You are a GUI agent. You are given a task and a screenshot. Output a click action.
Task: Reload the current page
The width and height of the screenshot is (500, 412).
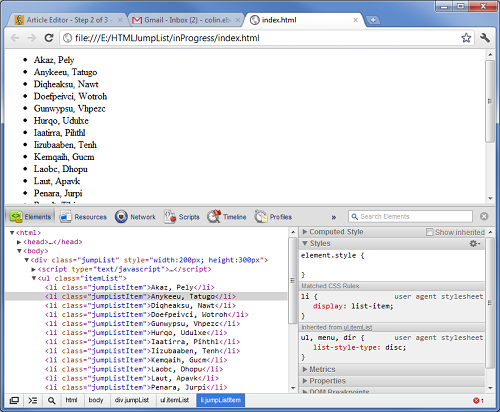click(x=49, y=38)
